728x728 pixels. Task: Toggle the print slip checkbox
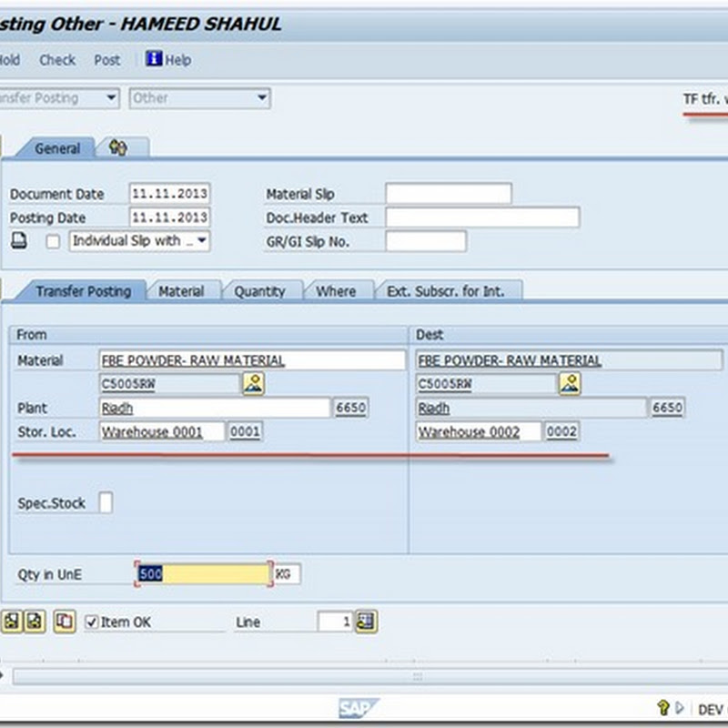[x=53, y=241]
